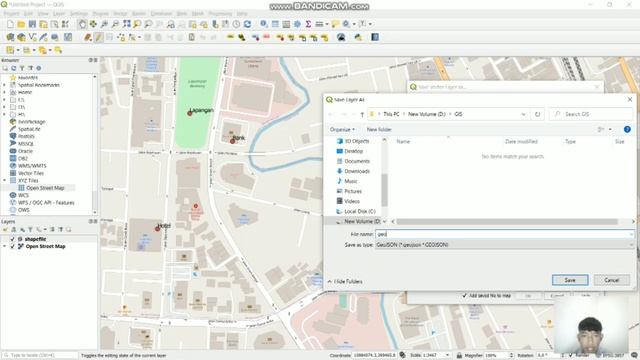Open the Organize dropdown menu
The height and width of the screenshot is (360, 640).
pyautogui.click(x=342, y=129)
